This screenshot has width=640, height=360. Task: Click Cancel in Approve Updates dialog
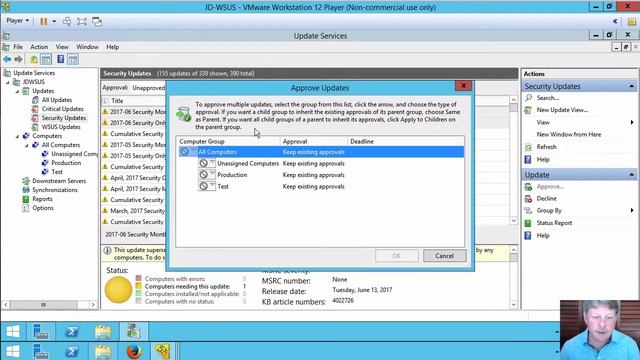click(444, 256)
